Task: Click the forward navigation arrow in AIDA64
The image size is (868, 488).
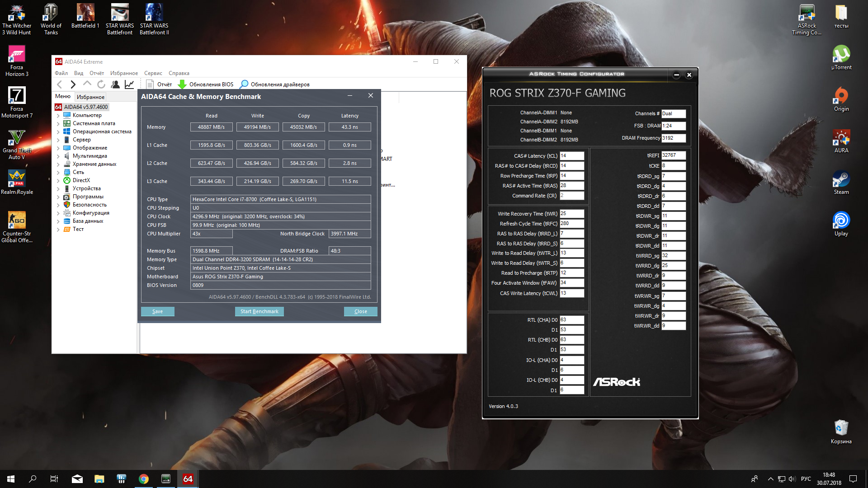Action: click(x=73, y=84)
